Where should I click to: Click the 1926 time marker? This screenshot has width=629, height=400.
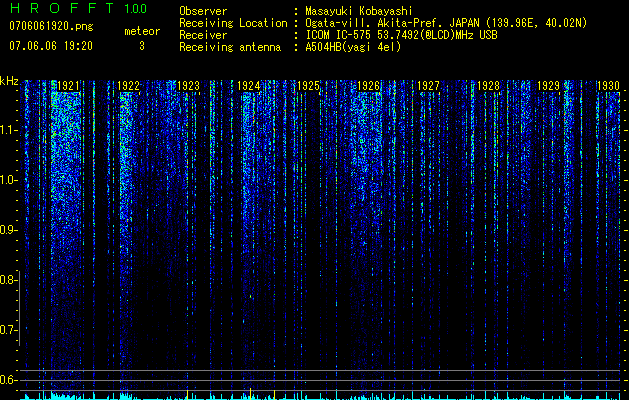click(x=368, y=86)
